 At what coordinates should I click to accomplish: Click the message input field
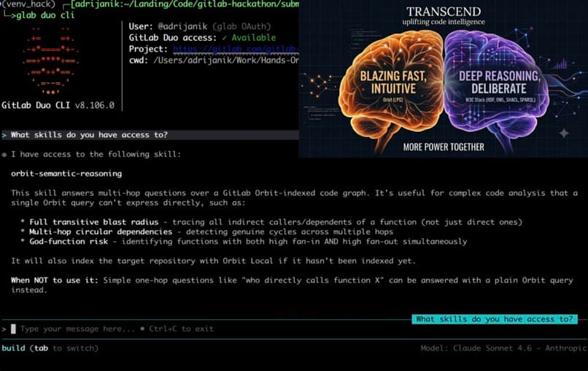click(293, 329)
